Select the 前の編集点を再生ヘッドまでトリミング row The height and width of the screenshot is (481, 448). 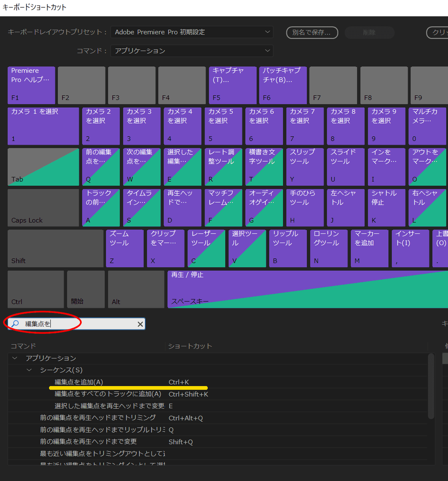pos(217,418)
